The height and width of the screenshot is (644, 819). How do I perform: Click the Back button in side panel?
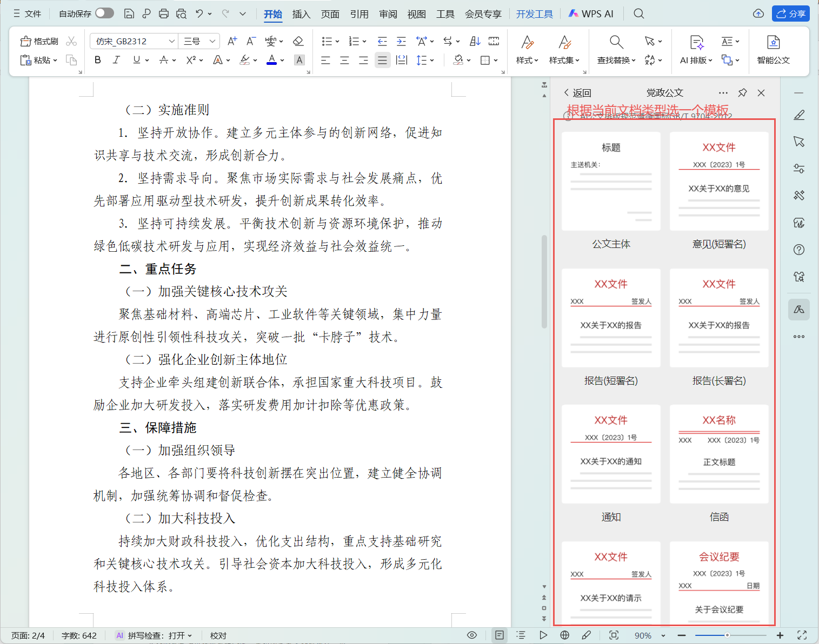click(x=577, y=93)
